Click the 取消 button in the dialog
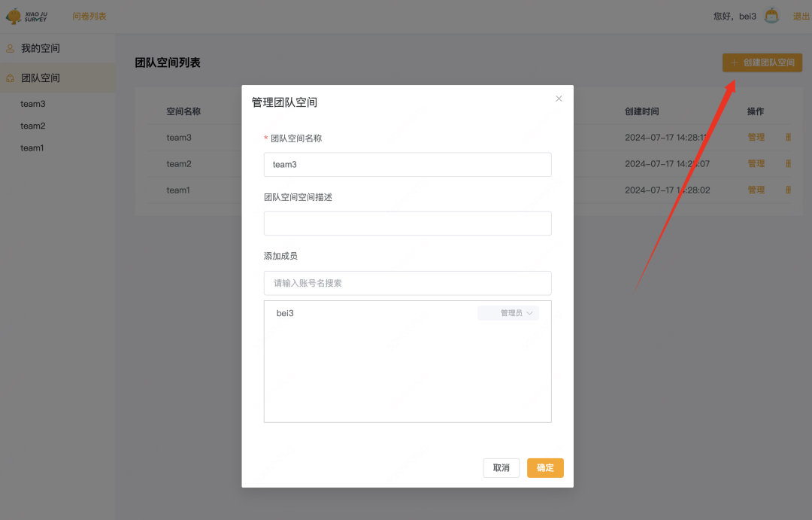Image resolution: width=812 pixels, height=520 pixels. point(501,467)
